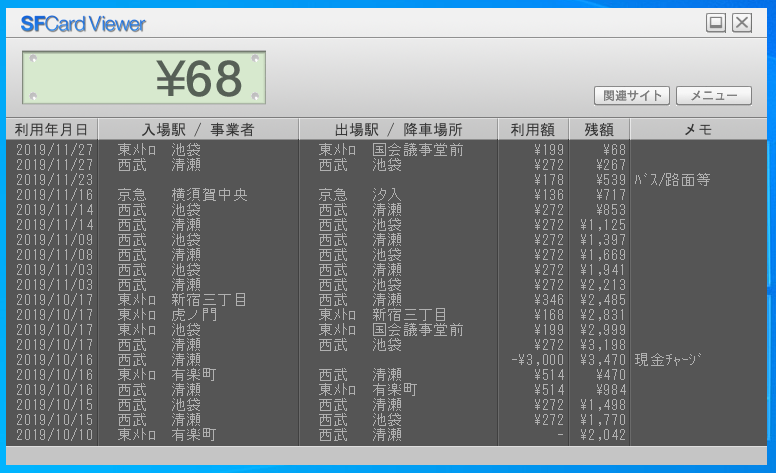Click the 残額 column header
The width and height of the screenshot is (776, 473).
(600, 129)
